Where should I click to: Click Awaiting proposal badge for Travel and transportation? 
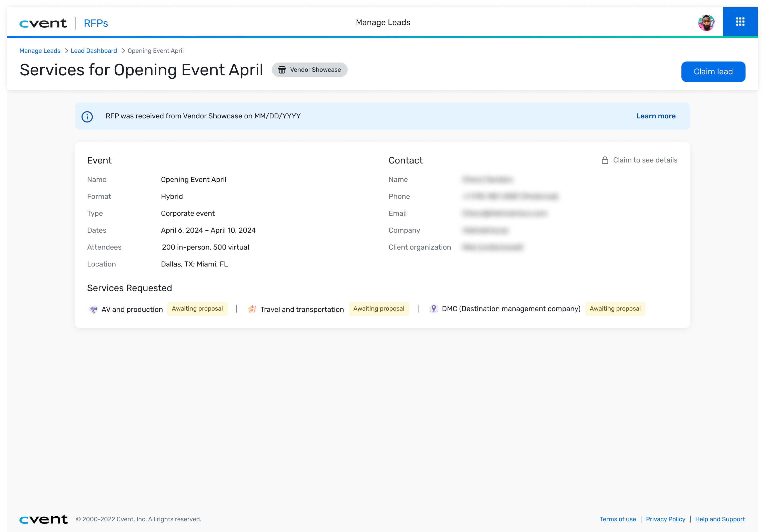(379, 309)
